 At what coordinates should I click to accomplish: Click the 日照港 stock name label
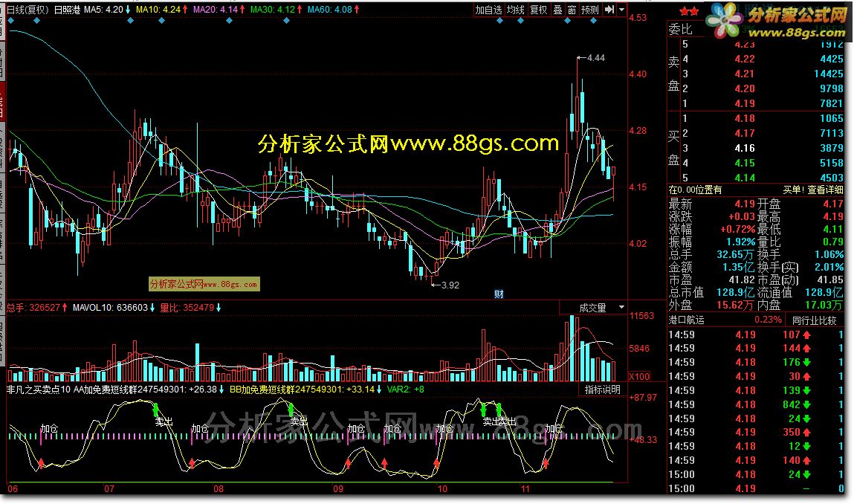click(x=67, y=10)
